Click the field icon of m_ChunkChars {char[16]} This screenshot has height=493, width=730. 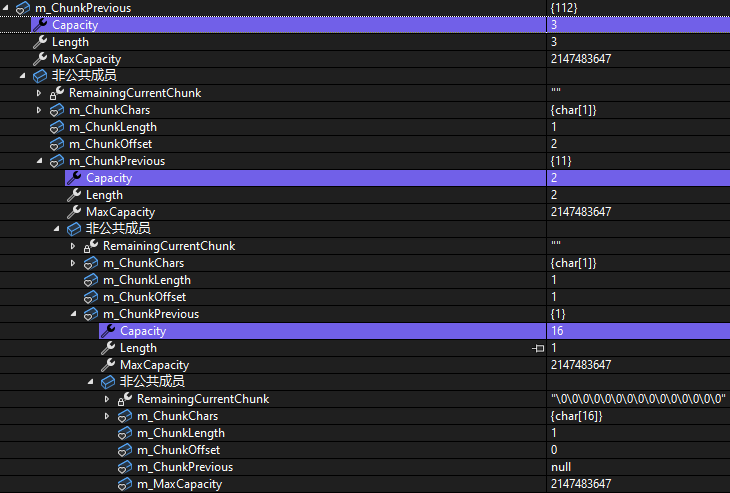[125, 416]
